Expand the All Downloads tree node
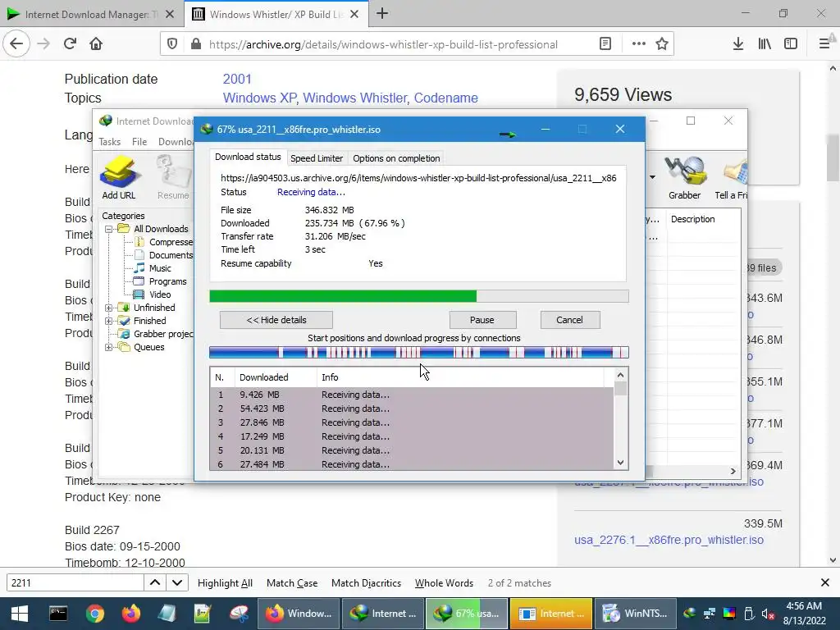Image resolution: width=840 pixels, height=630 pixels. point(109,230)
